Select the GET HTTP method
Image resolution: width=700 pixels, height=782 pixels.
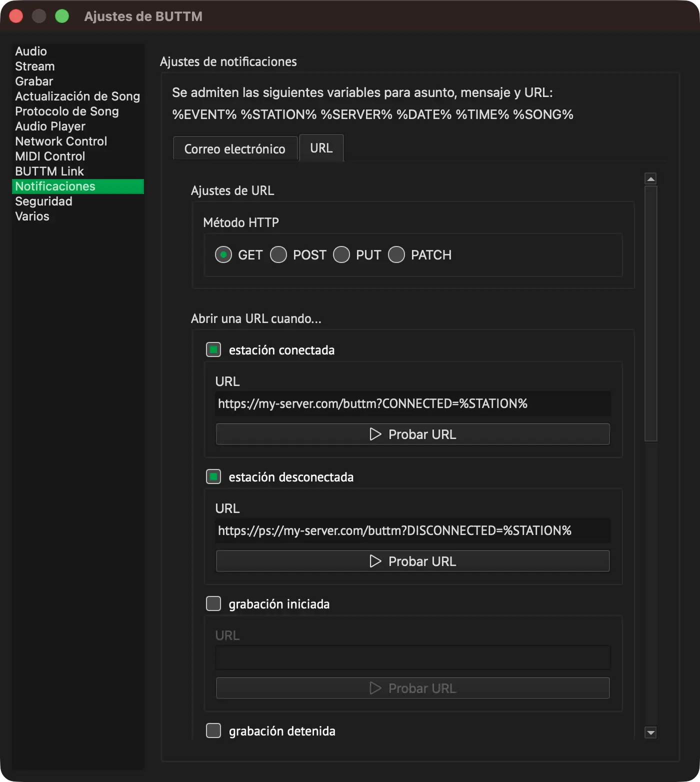[223, 255]
